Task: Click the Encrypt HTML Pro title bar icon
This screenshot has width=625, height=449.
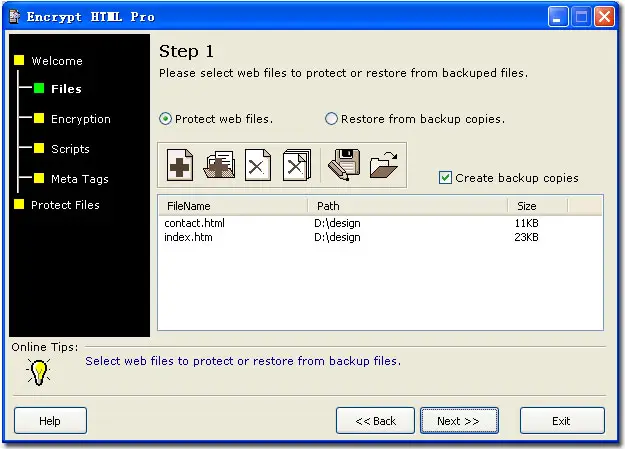Action: coord(15,16)
